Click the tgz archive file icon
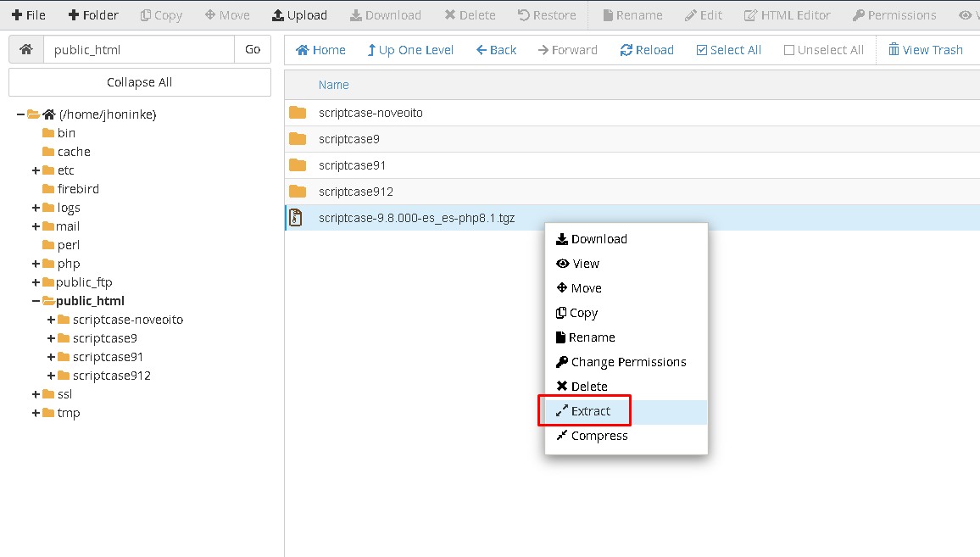This screenshot has height=557, width=980. (296, 218)
